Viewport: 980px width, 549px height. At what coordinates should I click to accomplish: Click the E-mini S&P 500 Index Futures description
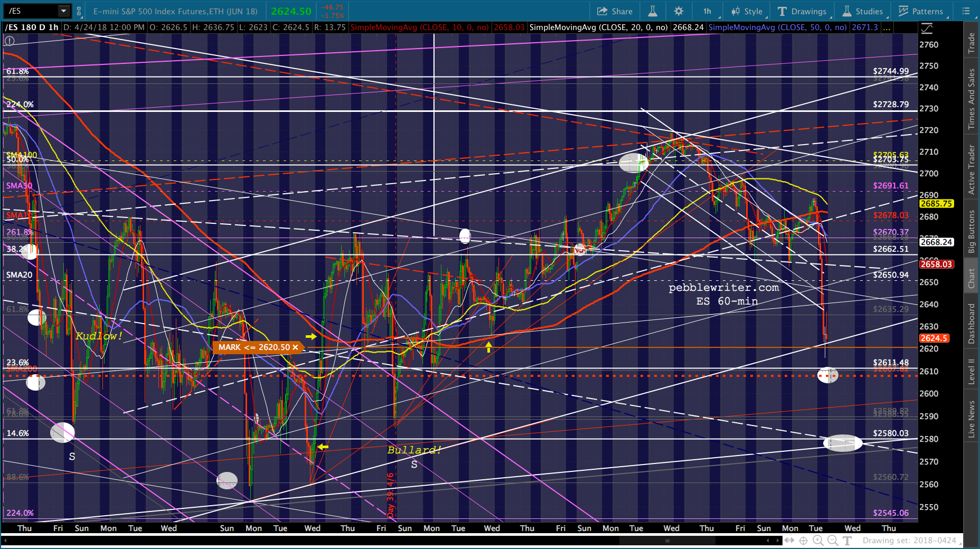pyautogui.click(x=175, y=11)
